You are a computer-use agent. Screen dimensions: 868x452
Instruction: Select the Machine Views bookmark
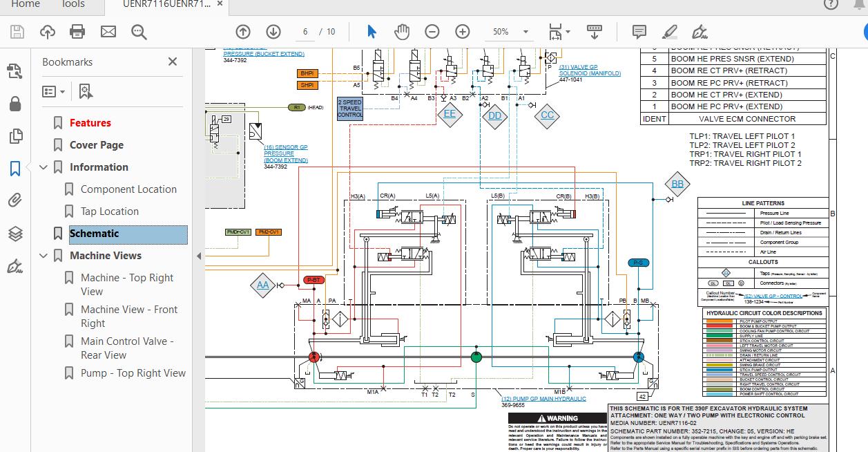coord(106,256)
